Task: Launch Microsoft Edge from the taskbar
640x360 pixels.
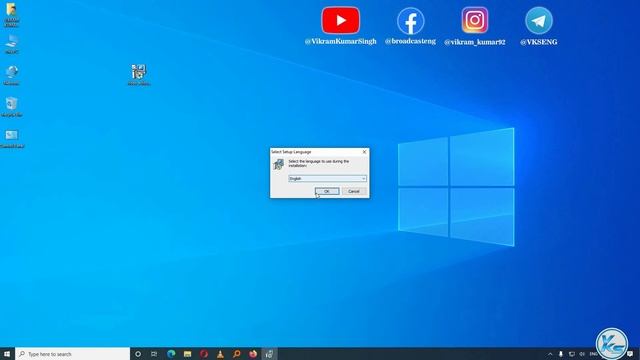Action: [x=171, y=354]
